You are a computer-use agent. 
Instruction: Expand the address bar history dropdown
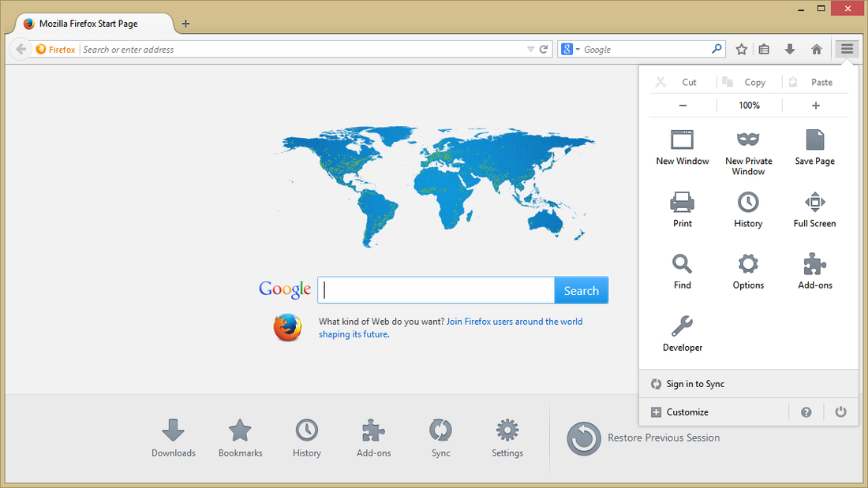pos(530,49)
